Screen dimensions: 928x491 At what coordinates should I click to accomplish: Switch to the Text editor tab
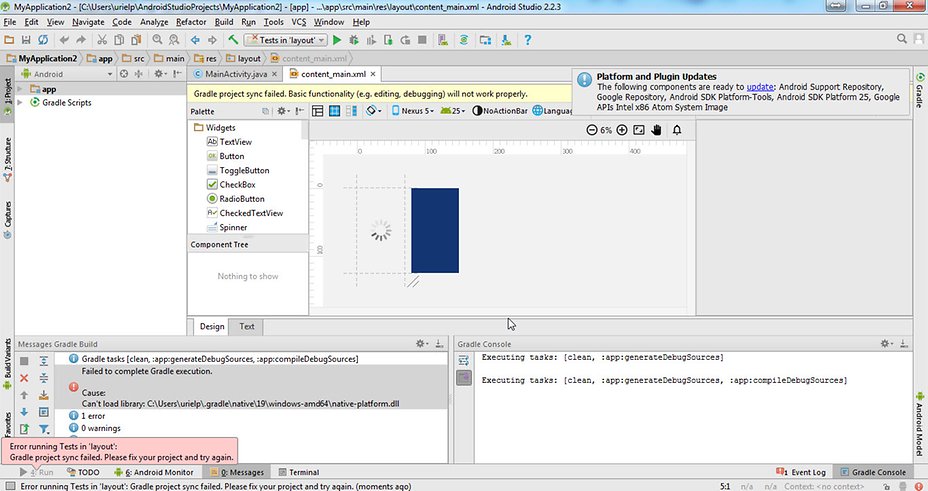[247, 327]
